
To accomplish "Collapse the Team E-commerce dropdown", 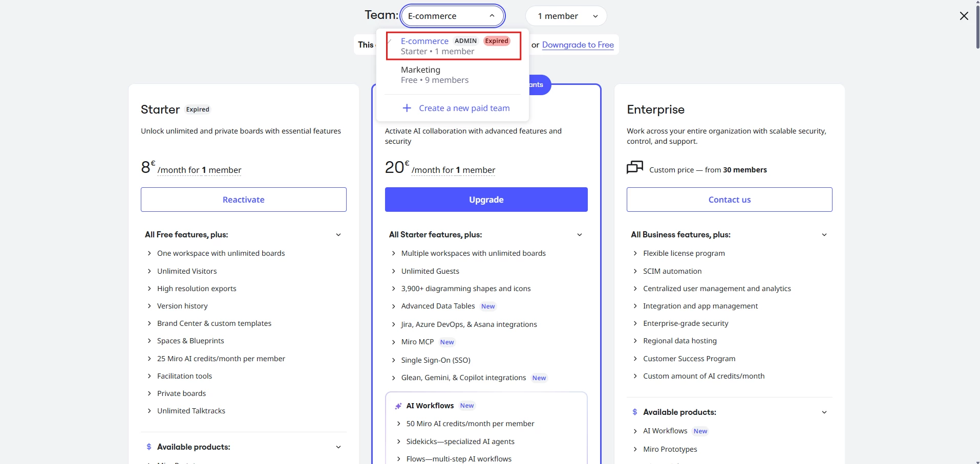I will pos(453,16).
